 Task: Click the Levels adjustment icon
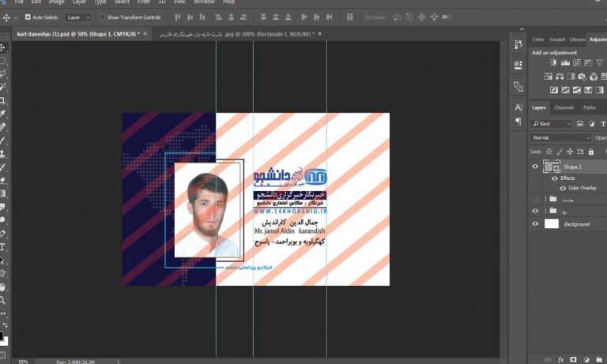pyautogui.click(x=565, y=62)
